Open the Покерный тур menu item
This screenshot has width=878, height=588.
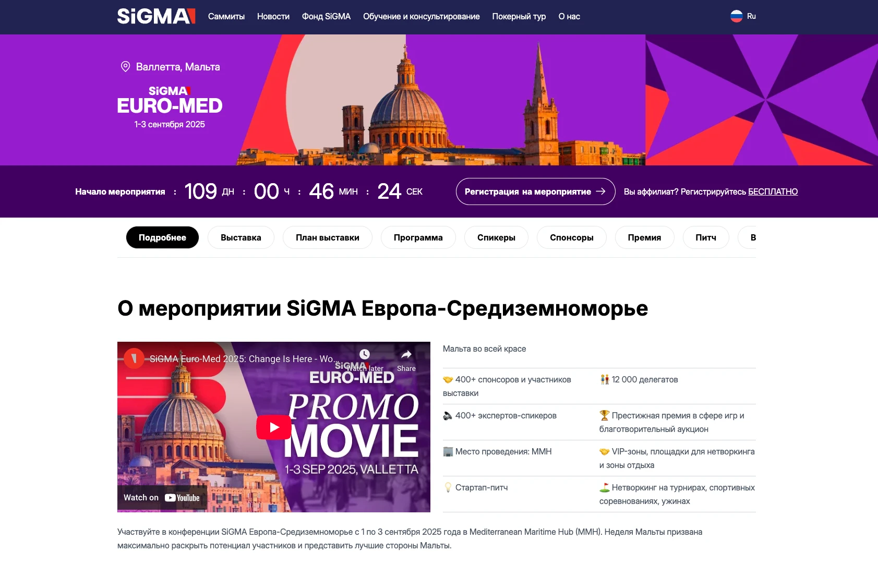click(x=519, y=16)
